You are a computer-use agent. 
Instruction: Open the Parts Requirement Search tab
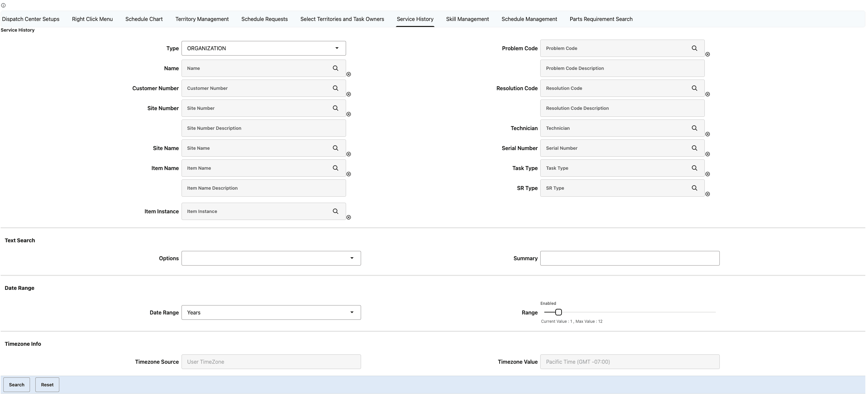(x=601, y=19)
